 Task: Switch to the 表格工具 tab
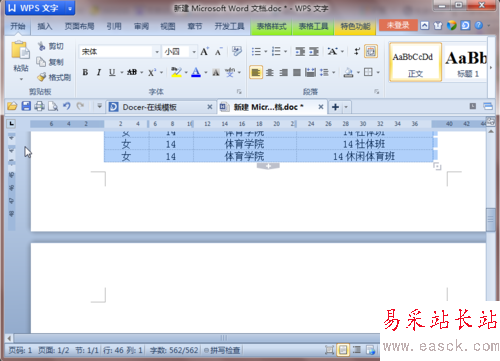point(313,27)
